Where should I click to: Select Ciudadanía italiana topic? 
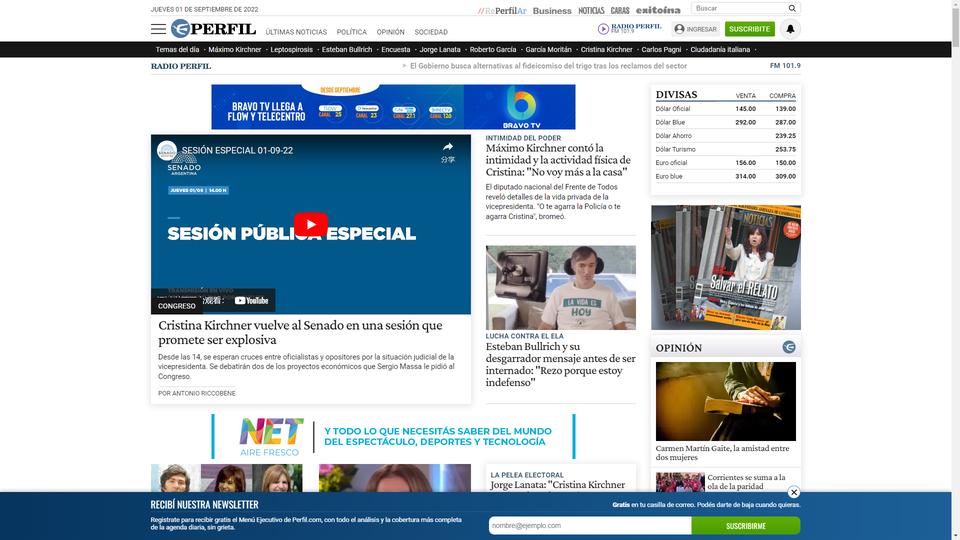pos(720,50)
